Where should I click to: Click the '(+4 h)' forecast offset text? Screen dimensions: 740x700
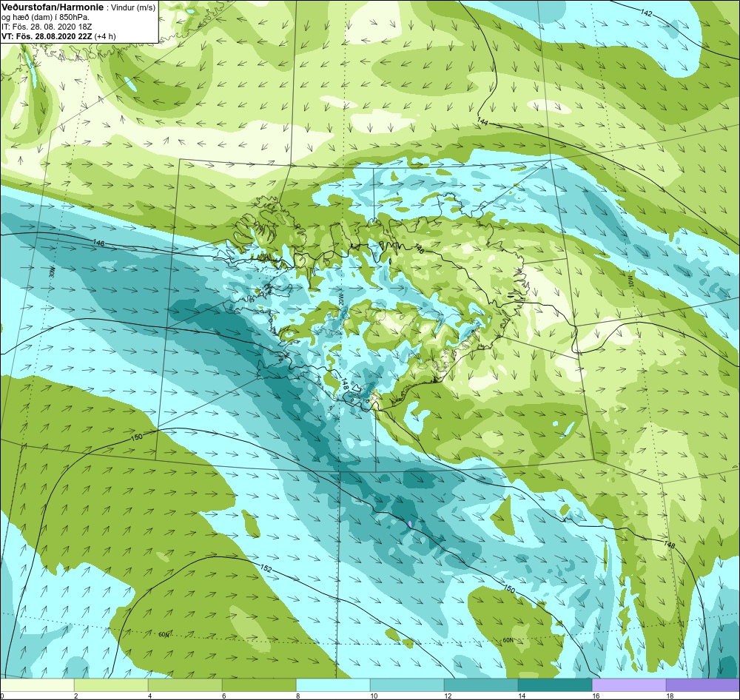[105, 36]
